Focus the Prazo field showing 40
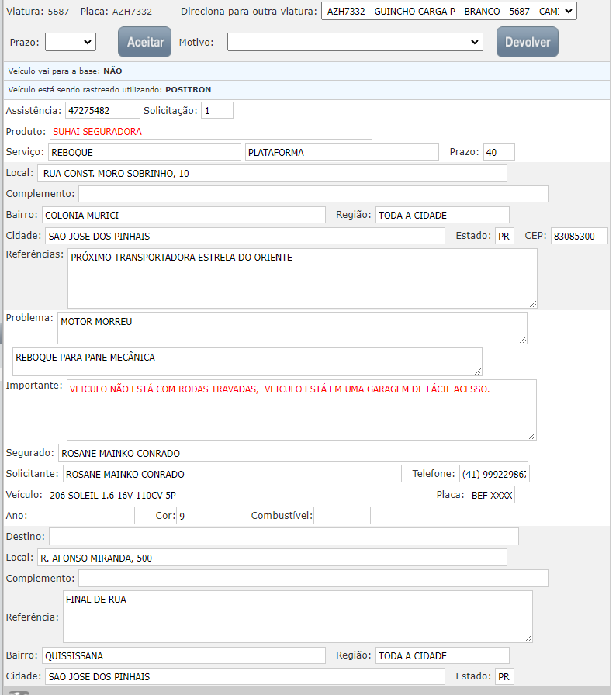 498,152
